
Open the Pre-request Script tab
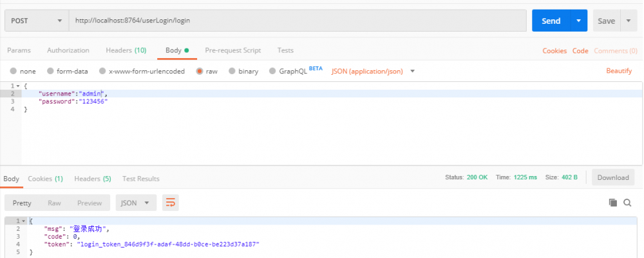pos(232,50)
